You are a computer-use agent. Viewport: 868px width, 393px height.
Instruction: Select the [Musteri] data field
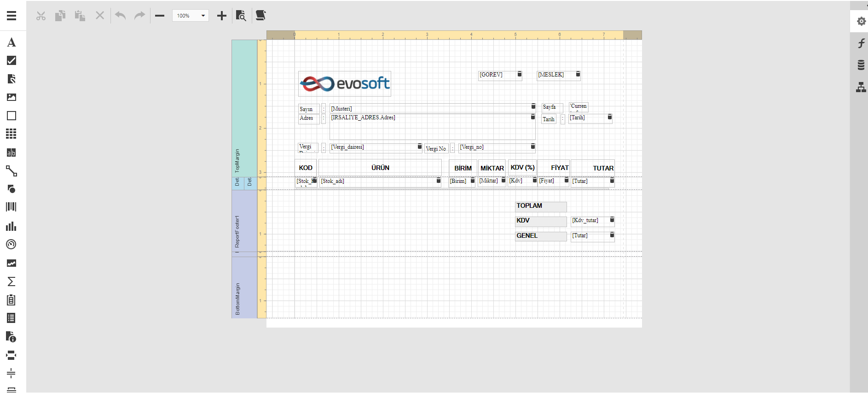pyautogui.click(x=430, y=109)
